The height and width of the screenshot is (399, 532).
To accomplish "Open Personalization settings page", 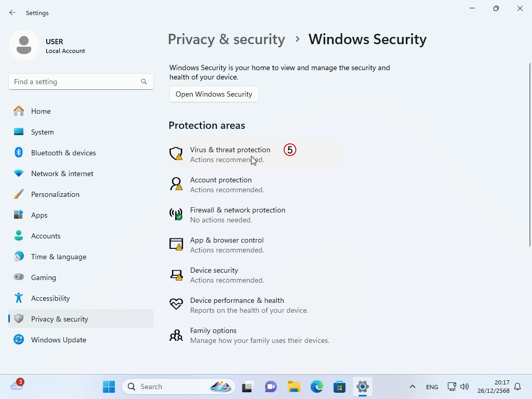I will click(x=55, y=194).
